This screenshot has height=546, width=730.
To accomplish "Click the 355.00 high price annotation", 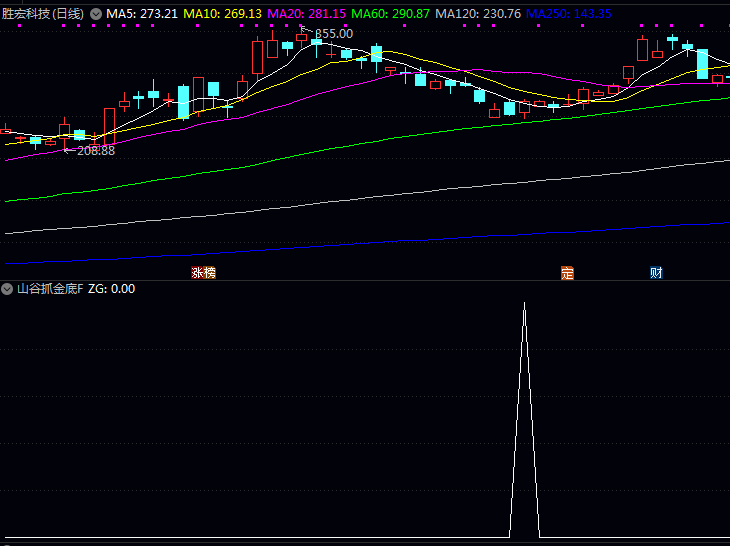I will click(334, 33).
